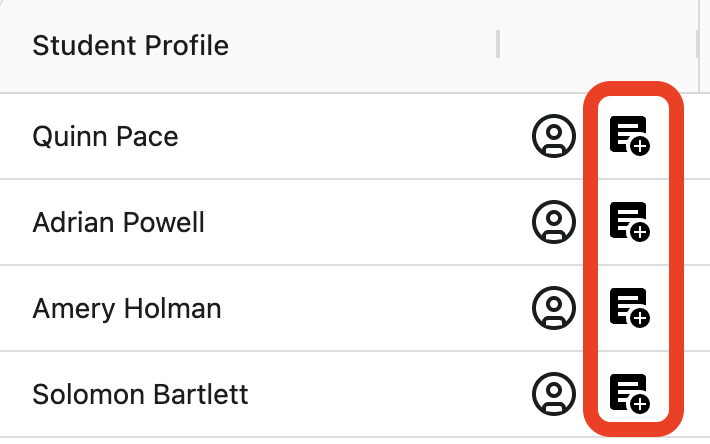
Task: View Amery Holman's profile via person icon
Action: (x=553, y=308)
